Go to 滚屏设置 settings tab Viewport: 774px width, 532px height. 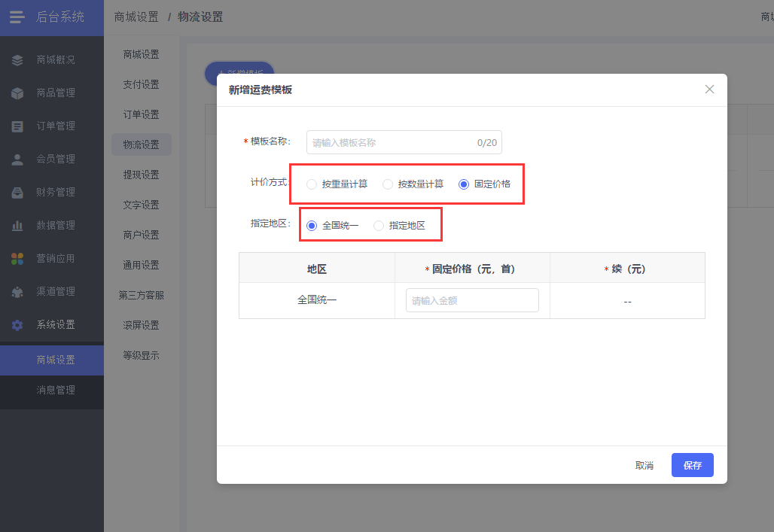(142, 325)
